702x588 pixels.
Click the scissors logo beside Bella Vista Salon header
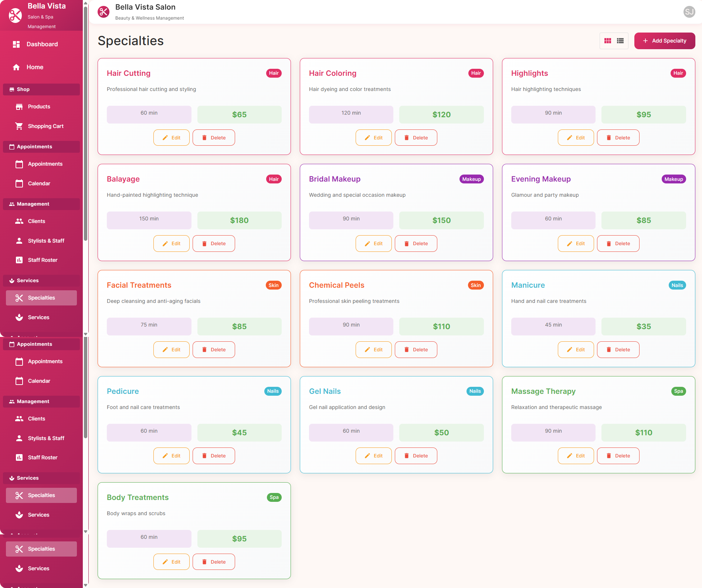click(104, 12)
